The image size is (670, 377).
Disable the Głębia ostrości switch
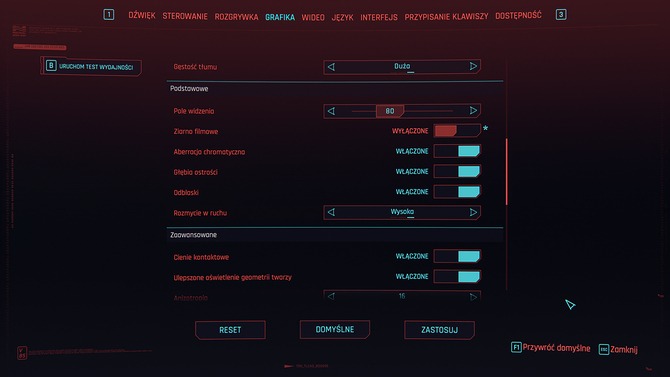(x=457, y=171)
